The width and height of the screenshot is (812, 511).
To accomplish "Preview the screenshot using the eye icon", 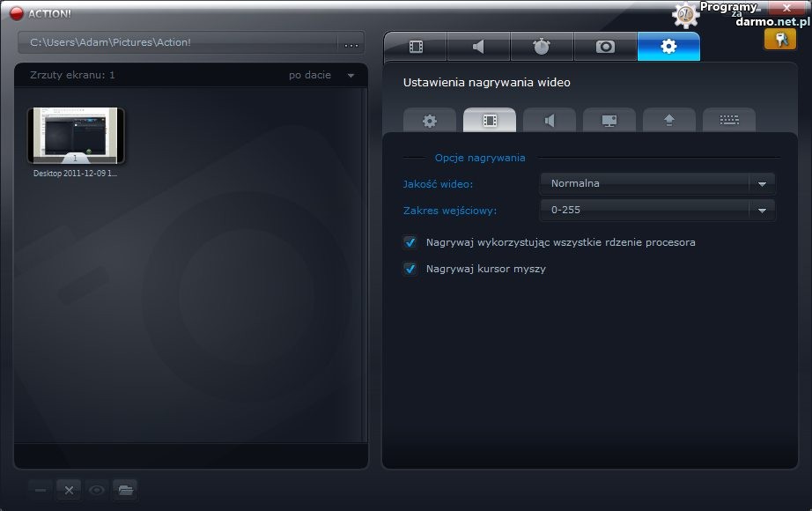I will [x=97, y=490].
